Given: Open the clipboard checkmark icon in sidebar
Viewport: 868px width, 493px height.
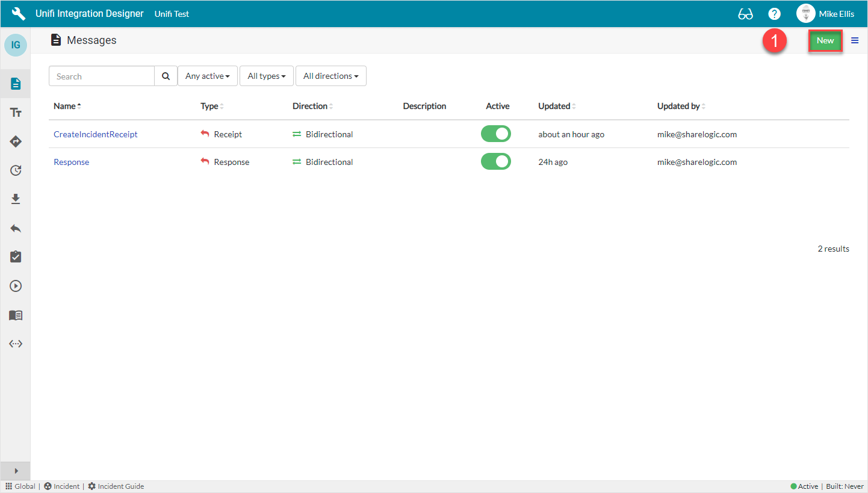Looking at the screenshot, I should pos(16,257).
